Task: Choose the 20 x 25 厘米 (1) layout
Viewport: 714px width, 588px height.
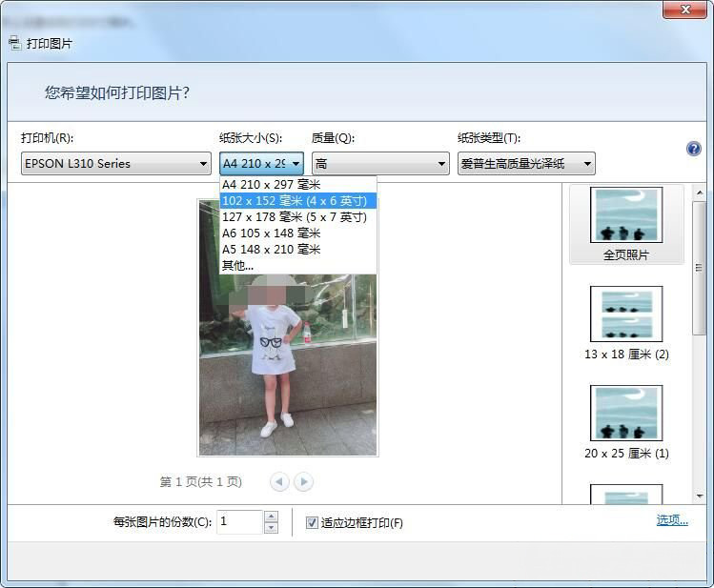Action: 626,422
